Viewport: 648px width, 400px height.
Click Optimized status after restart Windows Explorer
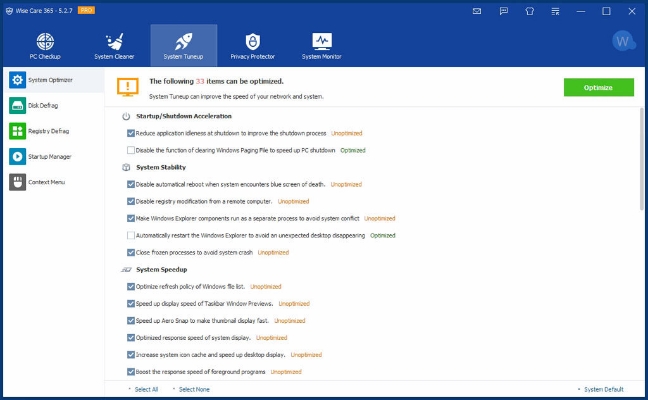pyautogui.click(x=383, y=235)
